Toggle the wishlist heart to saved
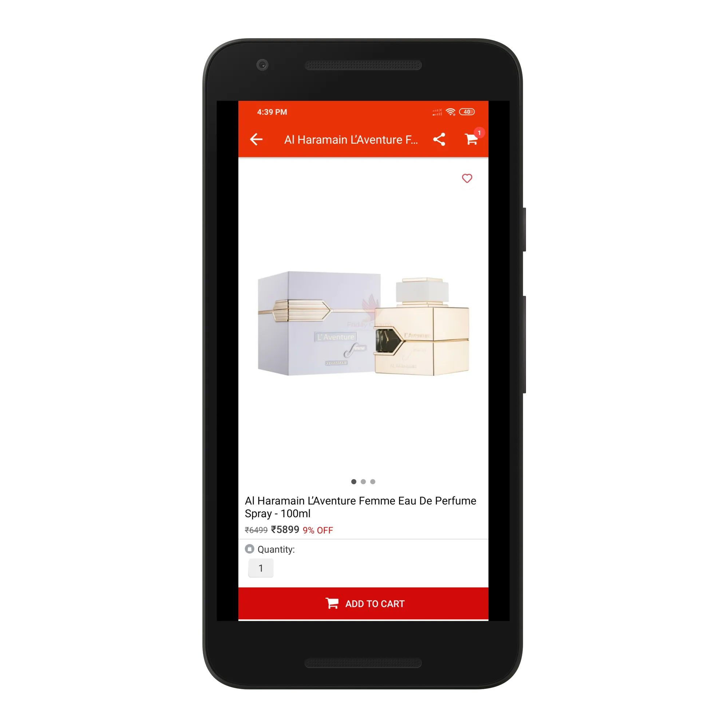 click(x=467, y=179)
